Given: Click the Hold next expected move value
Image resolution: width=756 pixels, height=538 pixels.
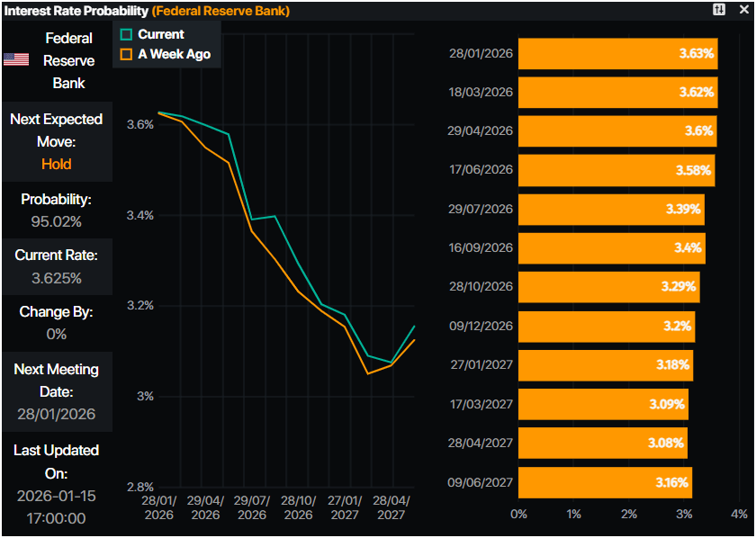Looking at the screenshot, I should [56, 164].
